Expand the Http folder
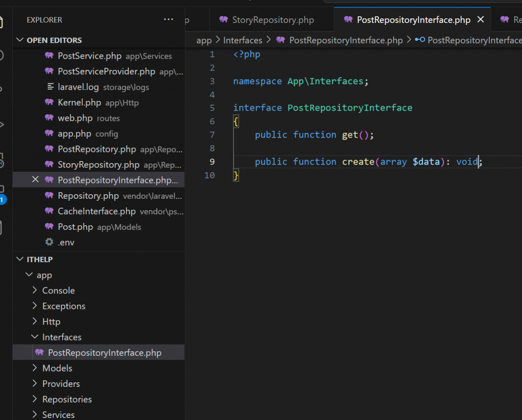The width and height of the screenshot is (522, 420). pos(35,322)
